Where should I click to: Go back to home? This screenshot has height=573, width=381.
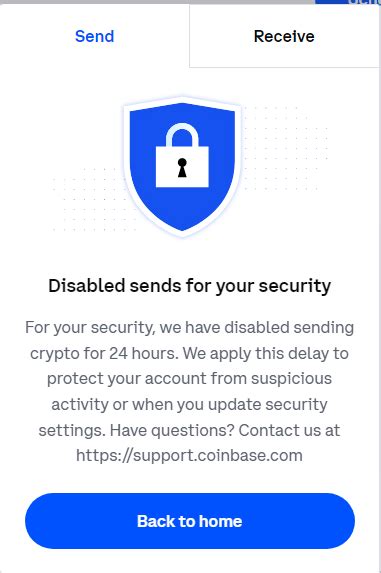190,521
